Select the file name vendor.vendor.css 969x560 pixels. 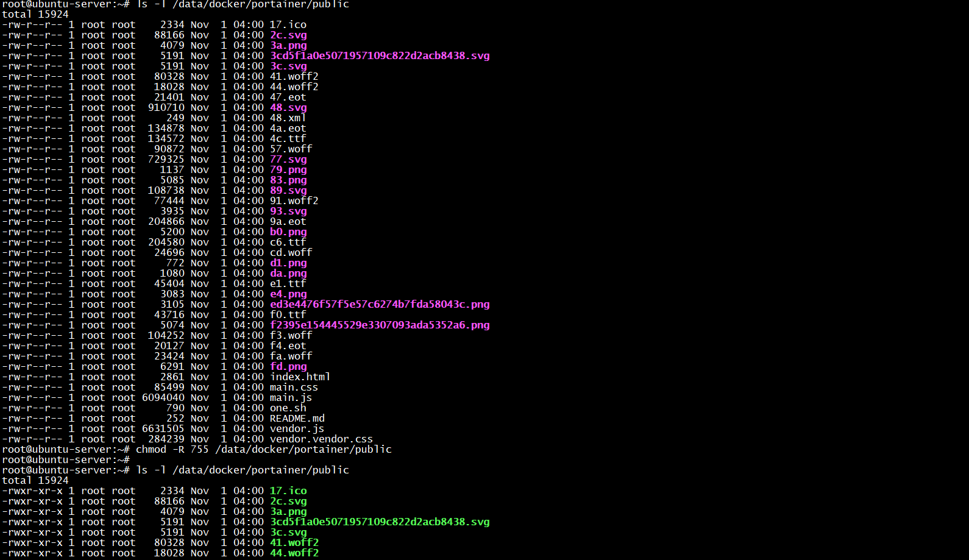tap(322, 439)
